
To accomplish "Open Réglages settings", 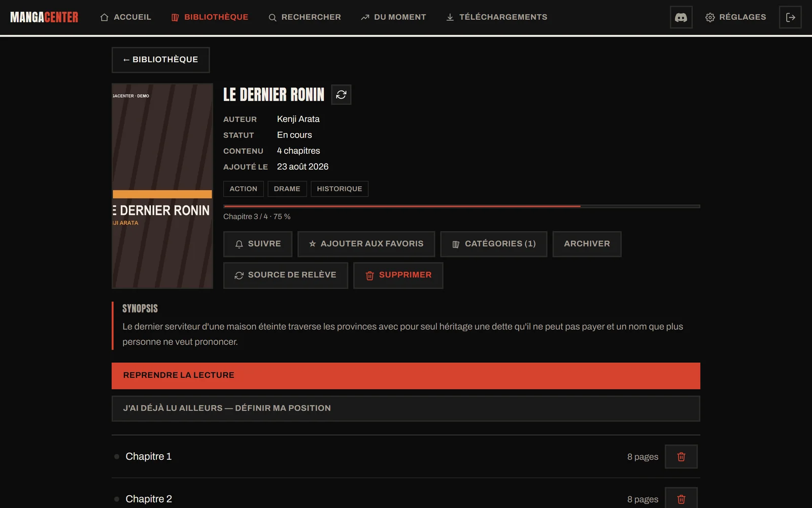I will click(x=736, y=17).
